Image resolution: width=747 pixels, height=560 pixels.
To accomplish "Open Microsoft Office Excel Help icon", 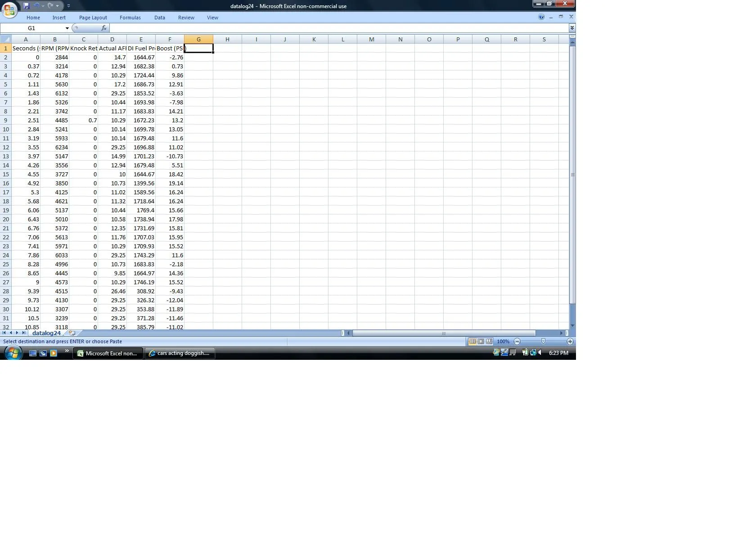I will (x=541, y=17).
